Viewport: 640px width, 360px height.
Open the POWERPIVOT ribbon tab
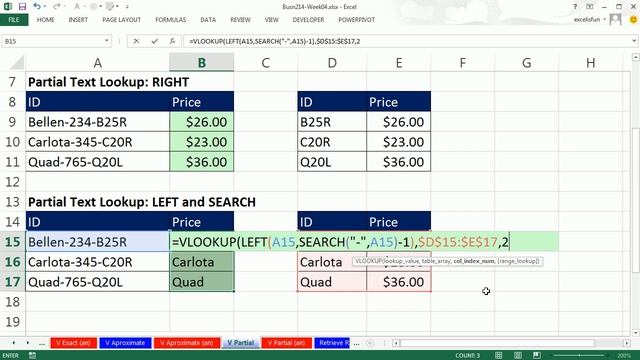[356, 20]
